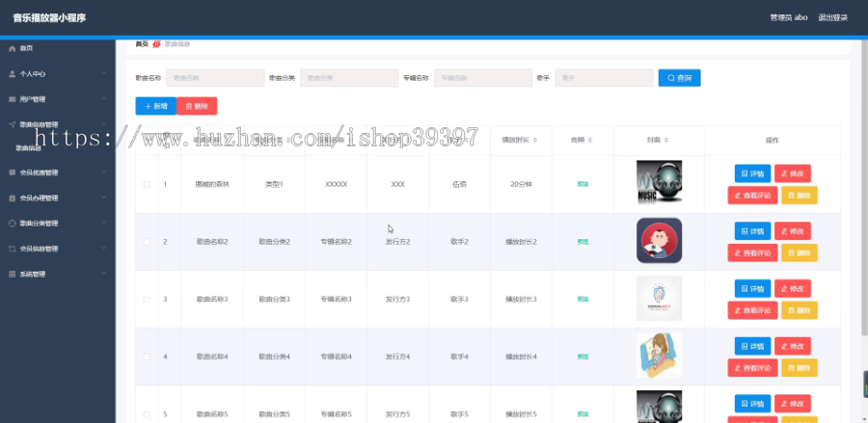
Task: Expand the 会员信息管理 menu chevron
Action: coord(103,249)
